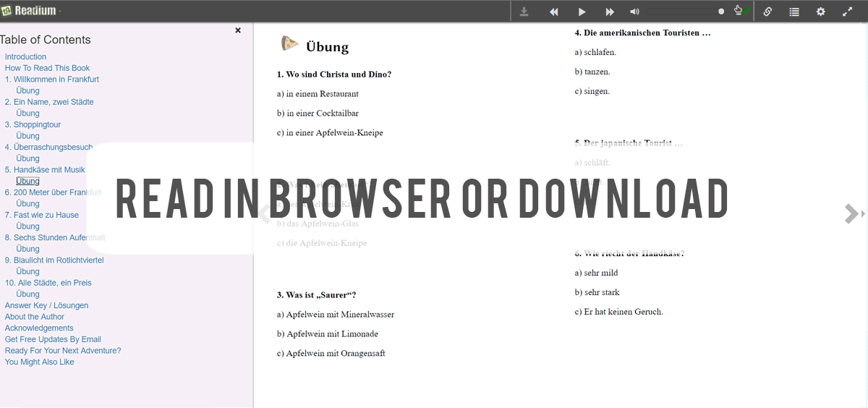
Task: Go to next page arrow
Action: 851,213
